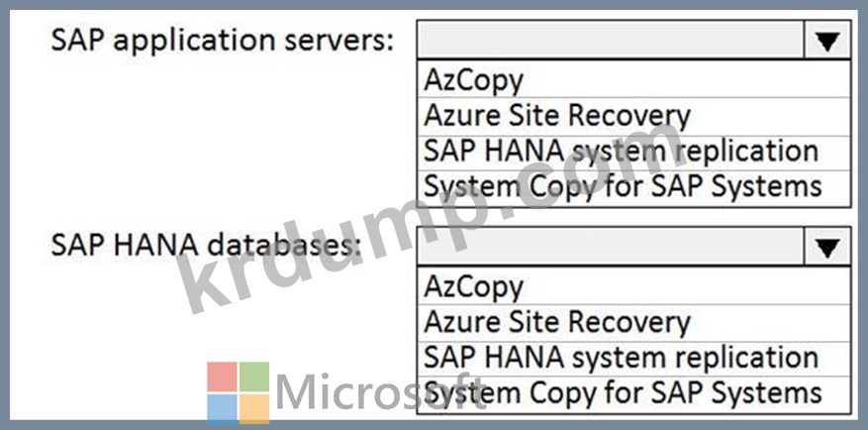Select Azure Site Recovery for SAP HANA databases
The width and height of the screenshot is (868, 430).
click(633, 323)
